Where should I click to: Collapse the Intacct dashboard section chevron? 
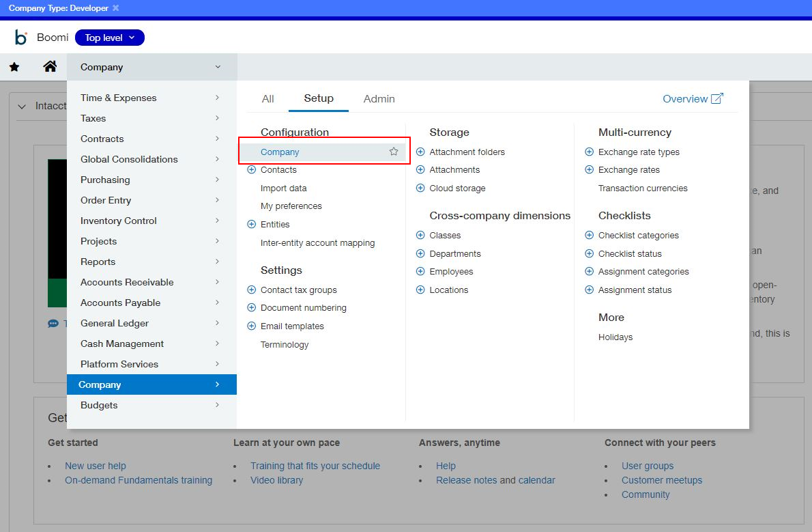coord(22,107)
